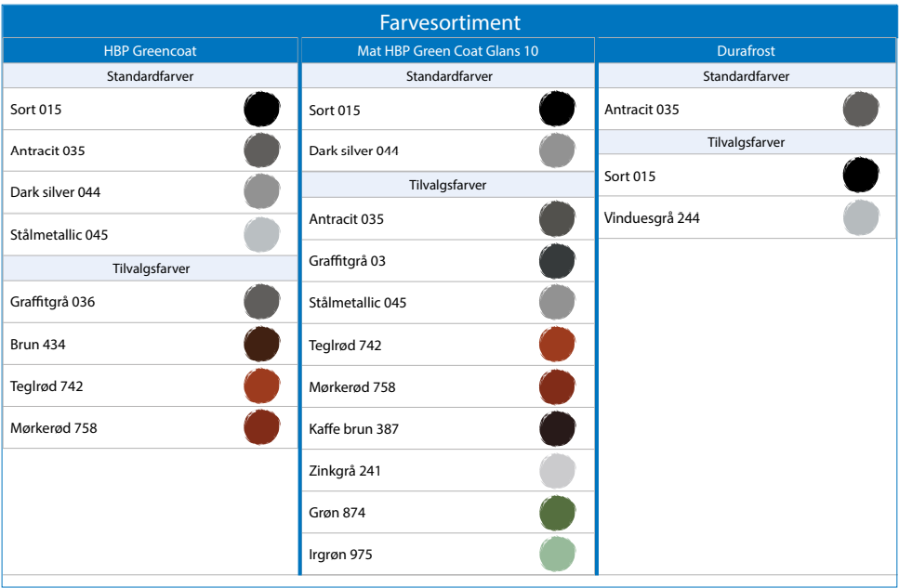Click the Graffitgrå 03 dark swatch
Image resolution: width=899 pixels, height=588 pixels.
tap(557, 261)
